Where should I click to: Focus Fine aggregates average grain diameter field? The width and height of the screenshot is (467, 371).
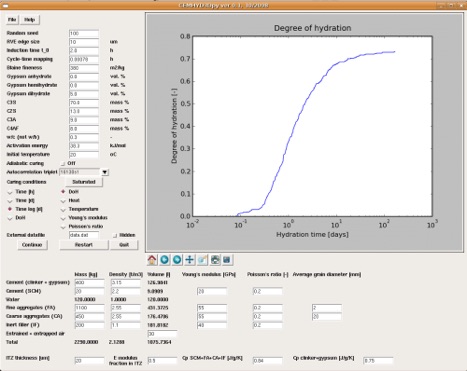327,308
